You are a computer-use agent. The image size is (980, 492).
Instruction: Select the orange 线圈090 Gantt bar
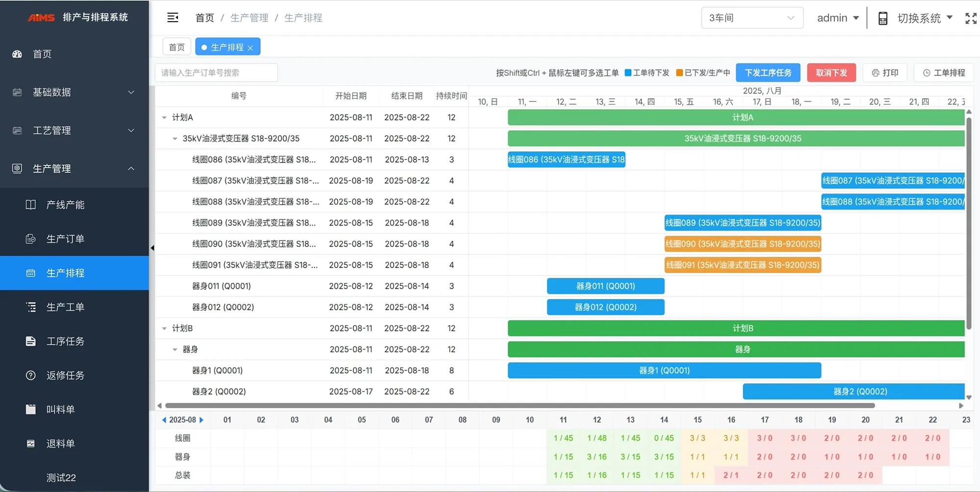[x=743, y=244]
